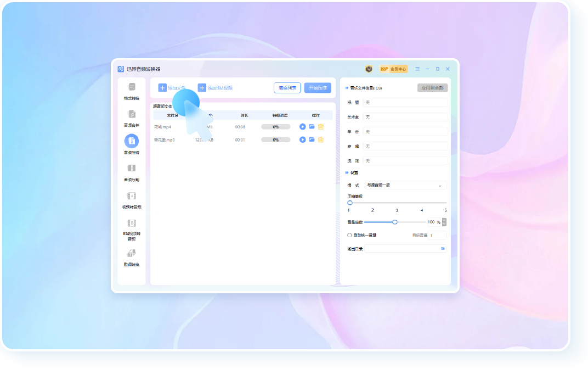Click the app logo in title bar

click(x=121, y=69)
